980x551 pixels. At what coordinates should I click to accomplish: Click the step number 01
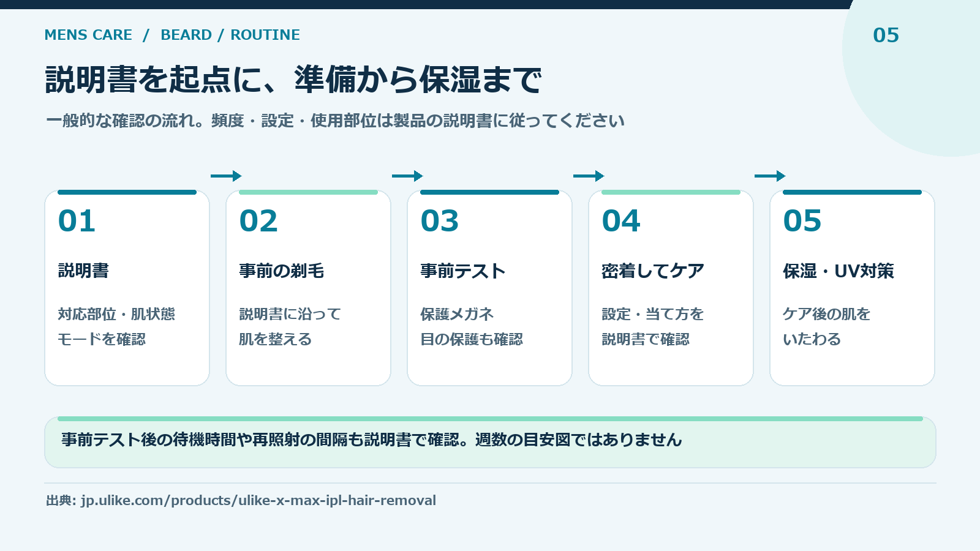(77, 221)
